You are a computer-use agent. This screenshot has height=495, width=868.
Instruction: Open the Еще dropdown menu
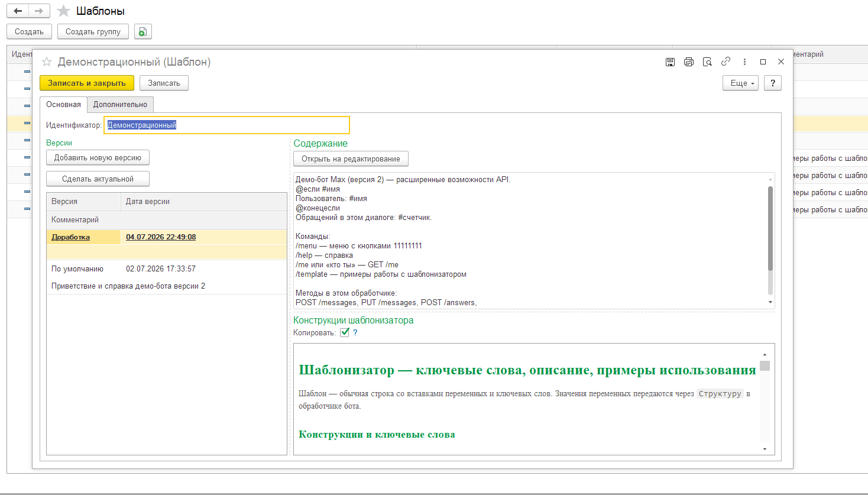click(x=740, y=83)
